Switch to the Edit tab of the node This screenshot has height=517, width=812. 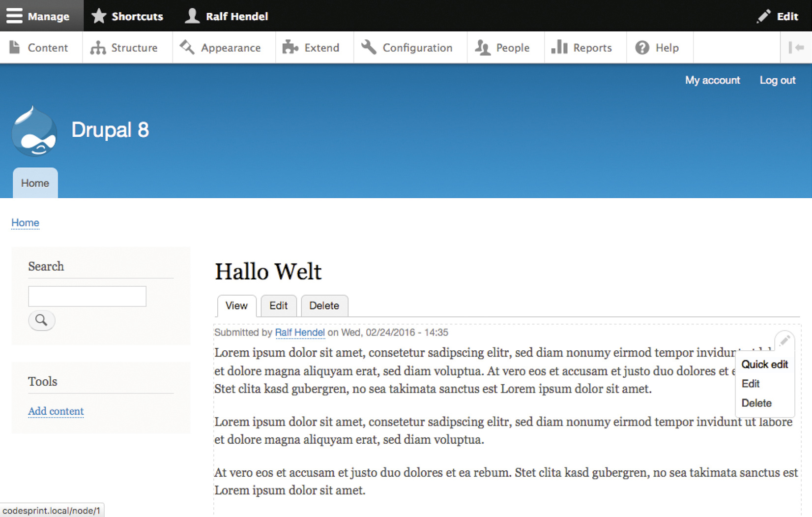278,306
